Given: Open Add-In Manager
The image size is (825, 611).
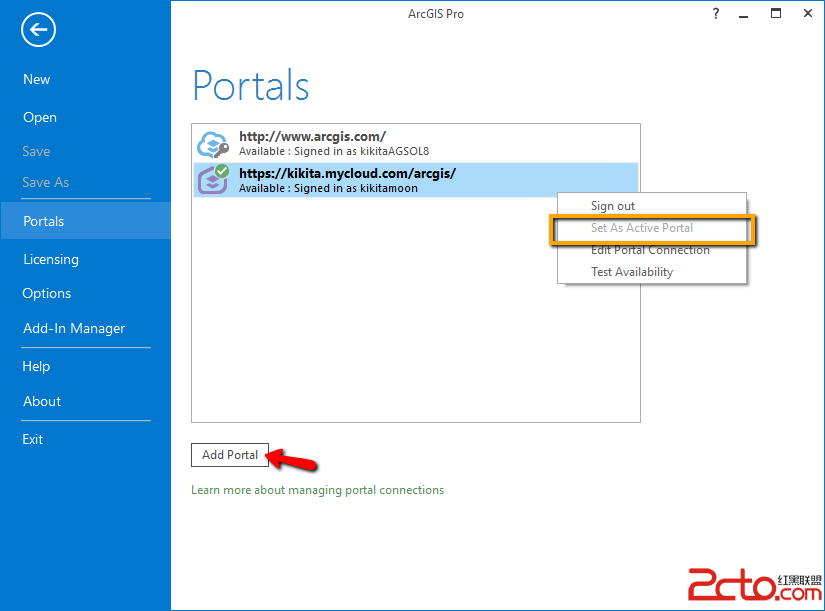Looking at the screenshot, I should pyautogui.click(x=74, y=328).
